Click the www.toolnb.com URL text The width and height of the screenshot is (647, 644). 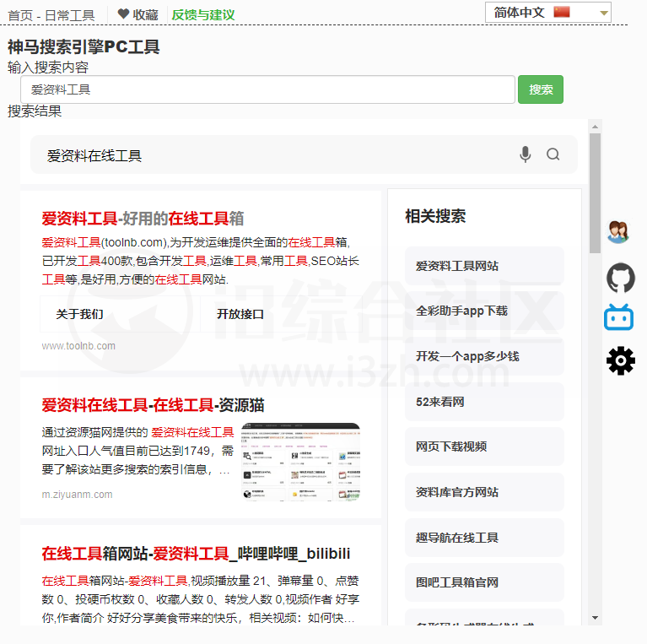click(78, 346)
